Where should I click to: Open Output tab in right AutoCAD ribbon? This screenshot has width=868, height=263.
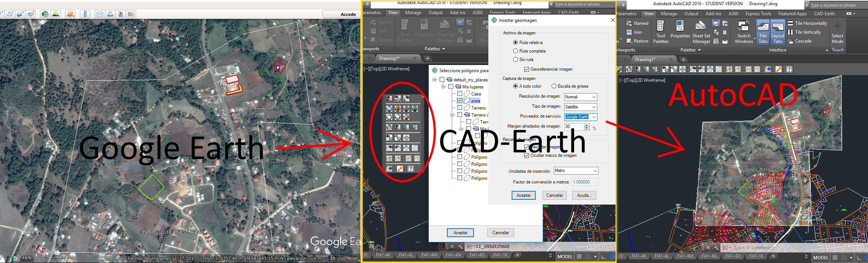pos(691,14)
